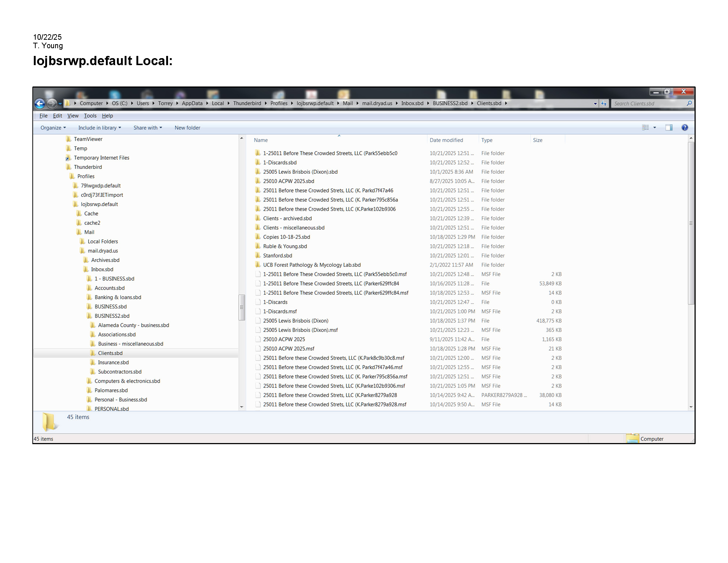Image resolution: width=728 pixels, height=563 pixels.
Task: Open the Include in library dropdown
Action: tap(99, 128)
